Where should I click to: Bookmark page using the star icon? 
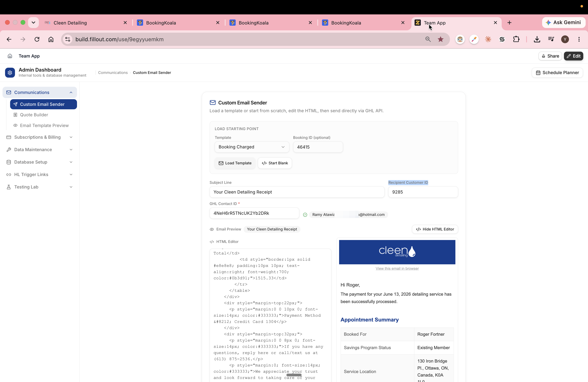440,39
